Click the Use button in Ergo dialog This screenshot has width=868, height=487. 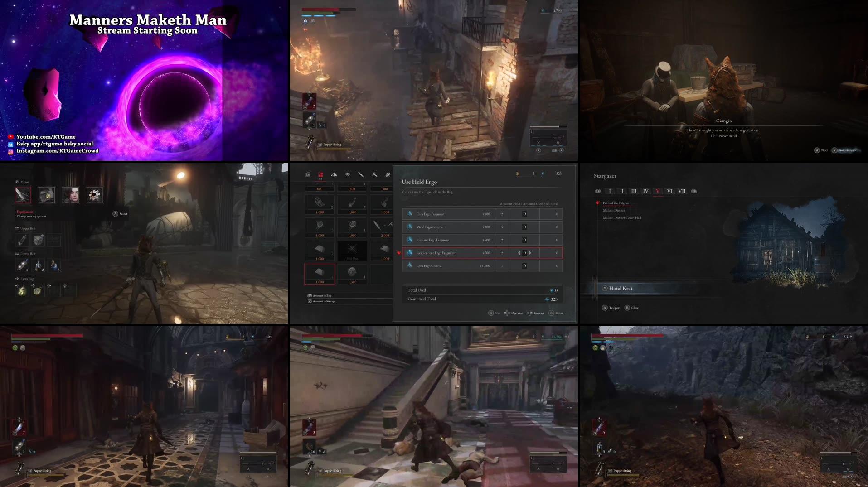(x=495, y=313)
